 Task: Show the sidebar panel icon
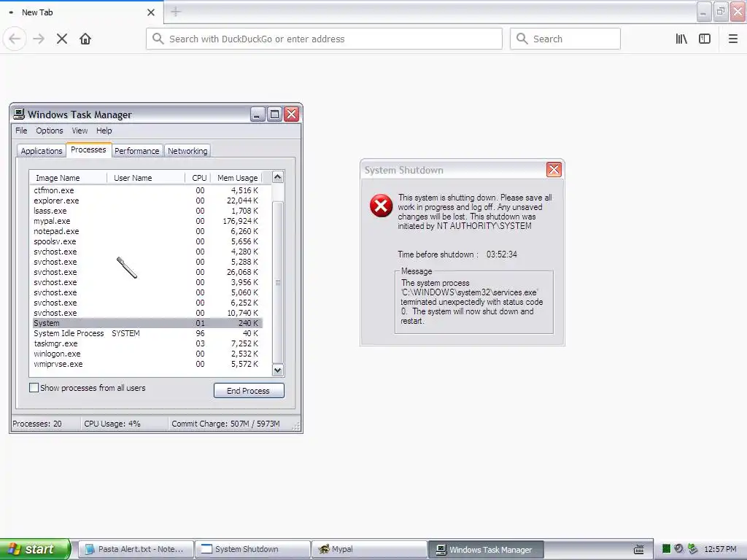pyautogui.click(x=705, y=39)
